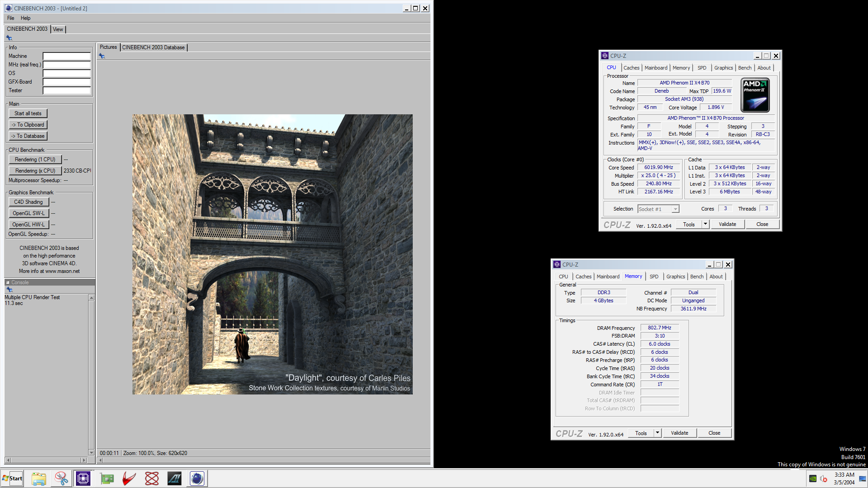Click the Console panel scroll up arrow
This screenshot has height=488, width=868.
click(x=91, y=297)
